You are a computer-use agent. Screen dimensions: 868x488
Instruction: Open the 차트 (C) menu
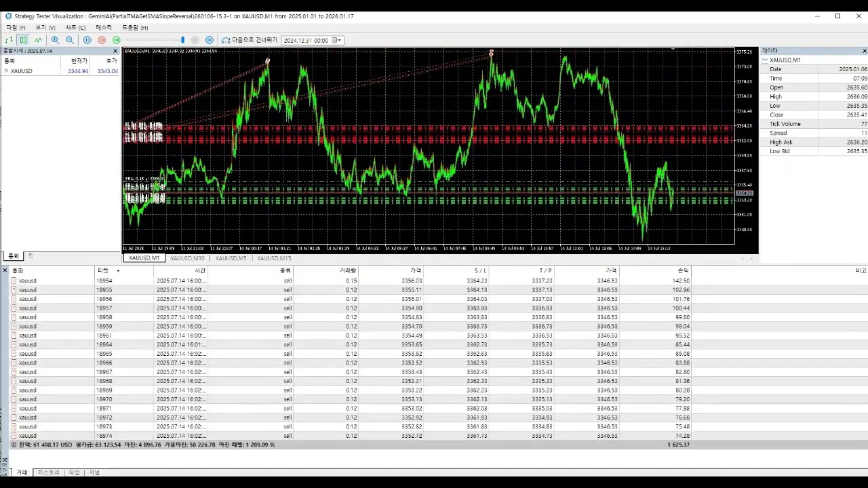[75, 28]
